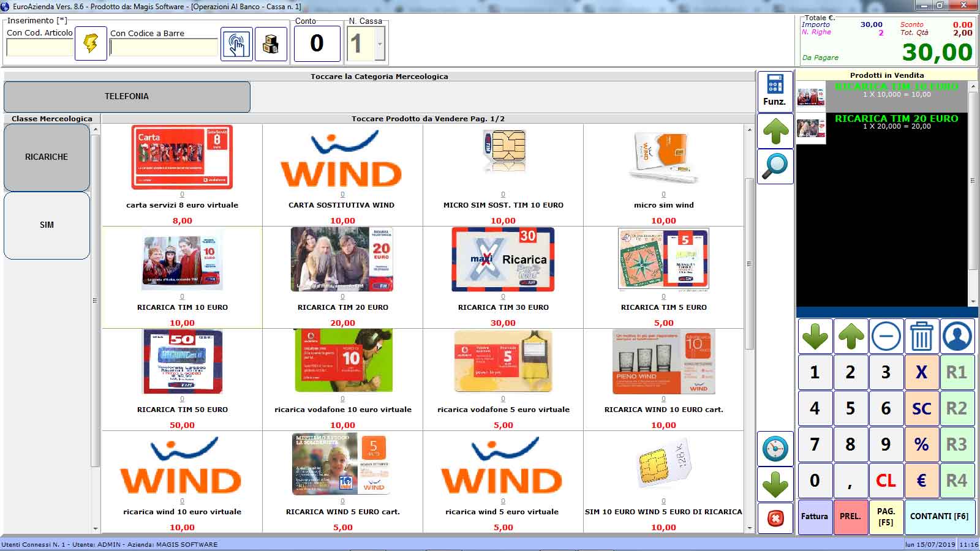The width and height of the screenshot is (980, 551).
Task: Click the blue clock icon button
Action: tap(775, 448)
